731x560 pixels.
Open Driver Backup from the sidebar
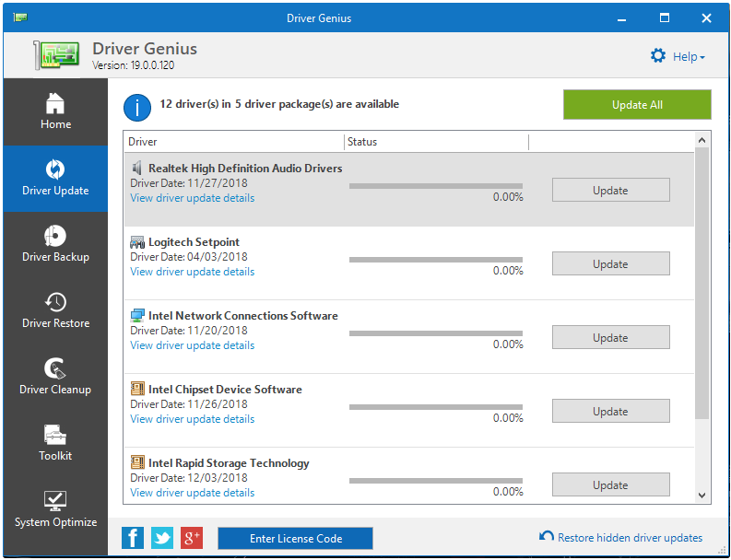tap(55, 245)
